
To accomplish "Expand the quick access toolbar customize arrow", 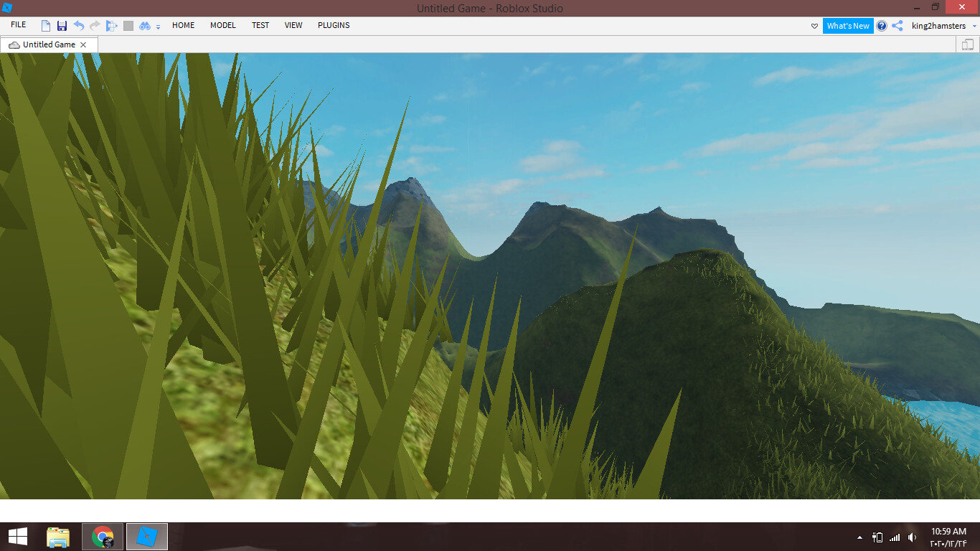I will click(159, 27).
